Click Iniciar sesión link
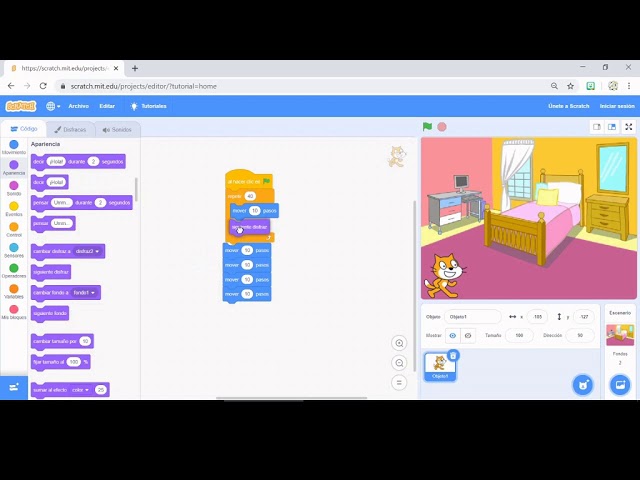The width and height of the screenshot is (640, 480). 617,106
